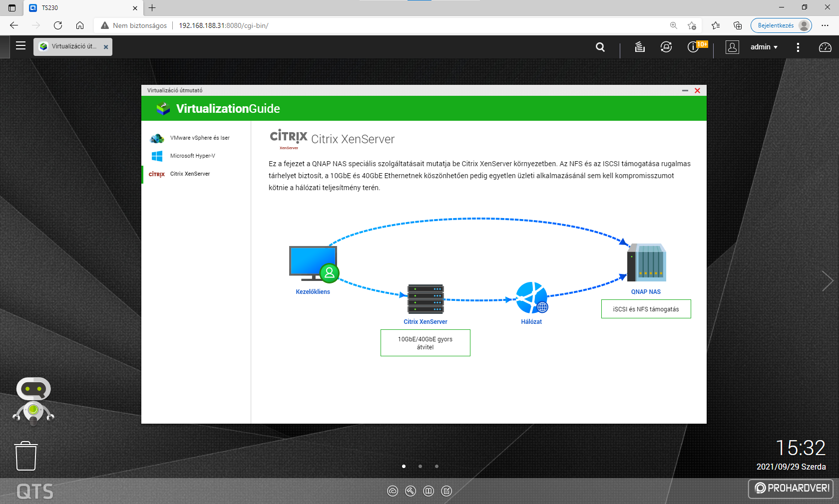Select the second desktop page dot
839x504 pixels.
pyautogui.click(x=420, y=466)
